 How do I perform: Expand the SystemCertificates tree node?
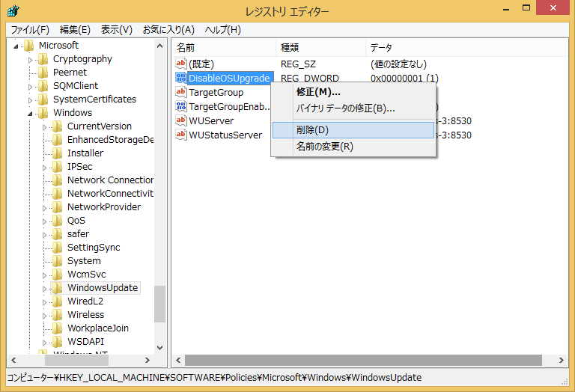30,100
